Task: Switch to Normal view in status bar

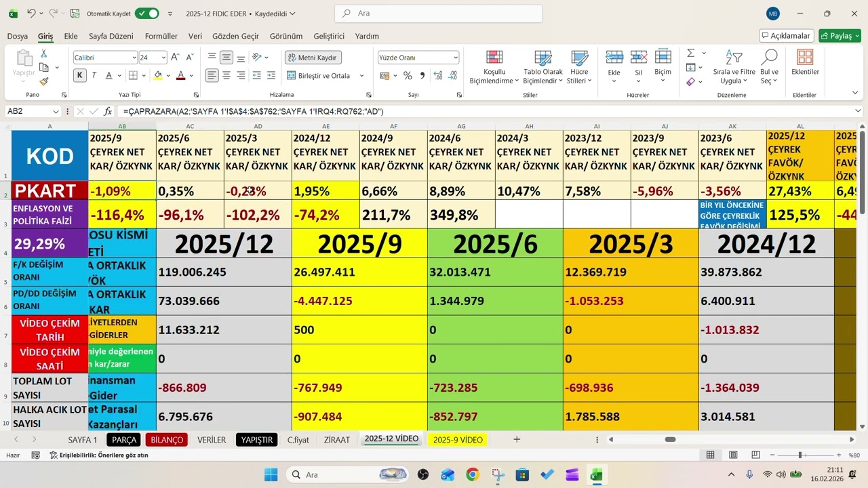Action: click(x=710, y=455)
